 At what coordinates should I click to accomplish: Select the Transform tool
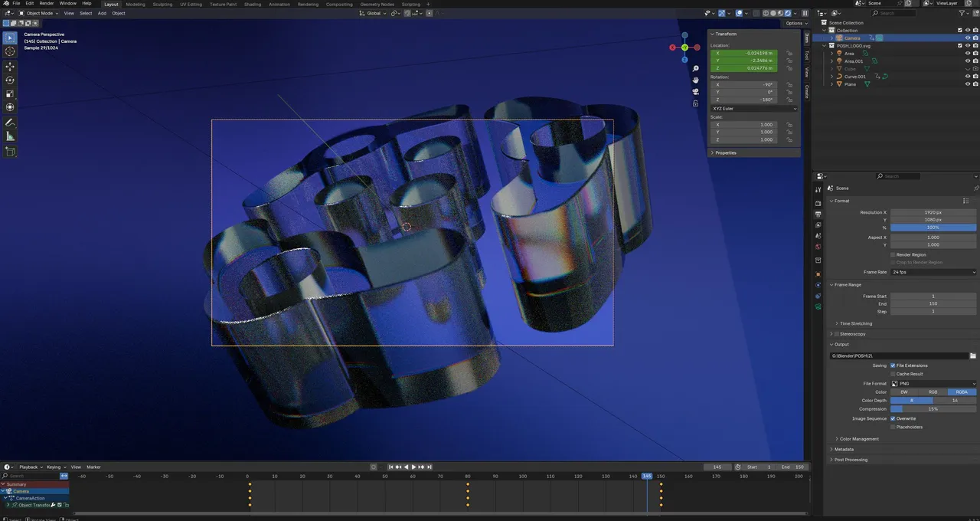[10, 107]
